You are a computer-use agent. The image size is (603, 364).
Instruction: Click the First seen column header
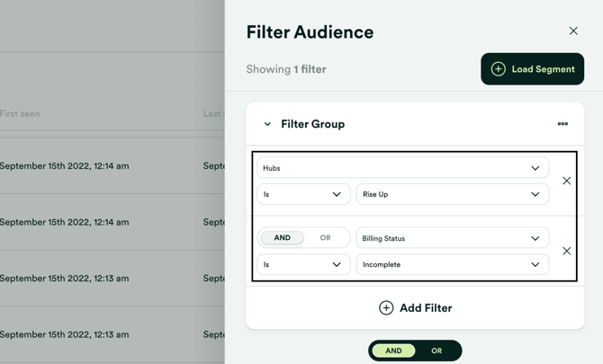coord(20,113)
